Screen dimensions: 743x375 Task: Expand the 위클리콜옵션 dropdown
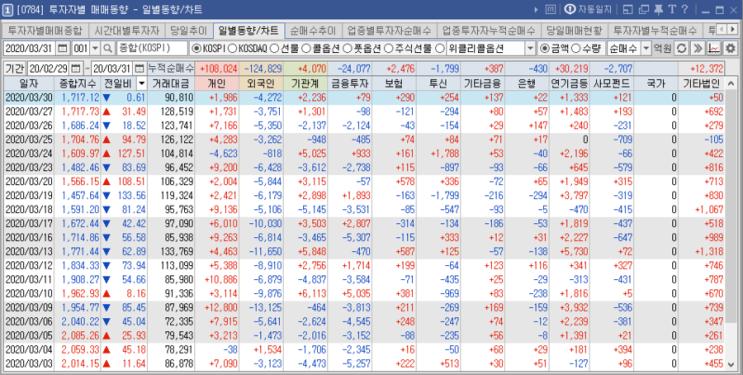tap(530, 48)
